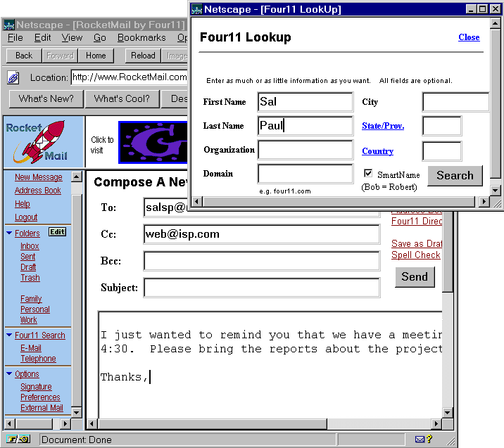Click the Help sidebar link

coord(23,204)
